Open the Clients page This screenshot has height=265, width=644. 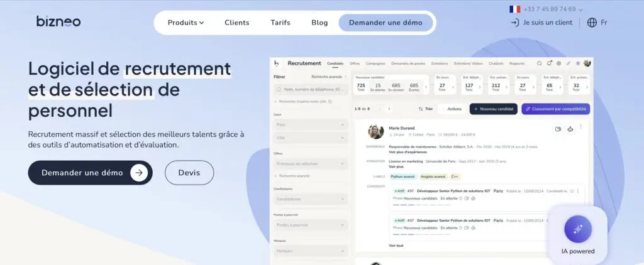(x=237, y=23)
